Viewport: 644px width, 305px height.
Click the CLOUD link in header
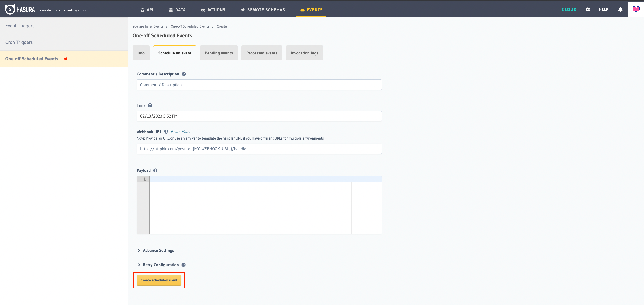(569, 9)
